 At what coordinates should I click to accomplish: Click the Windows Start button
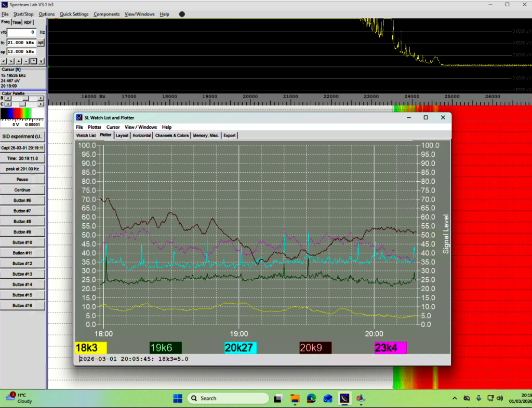177,398
